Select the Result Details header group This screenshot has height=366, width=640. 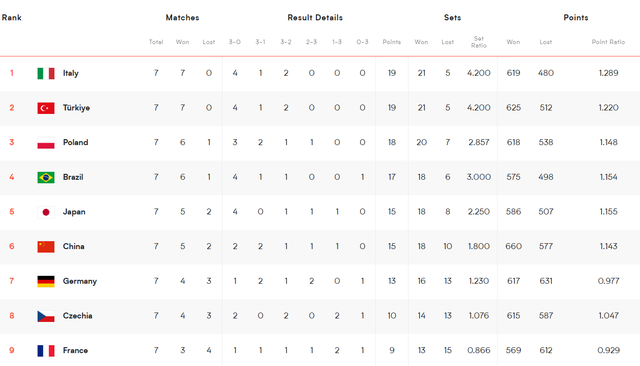click(315, 18)
